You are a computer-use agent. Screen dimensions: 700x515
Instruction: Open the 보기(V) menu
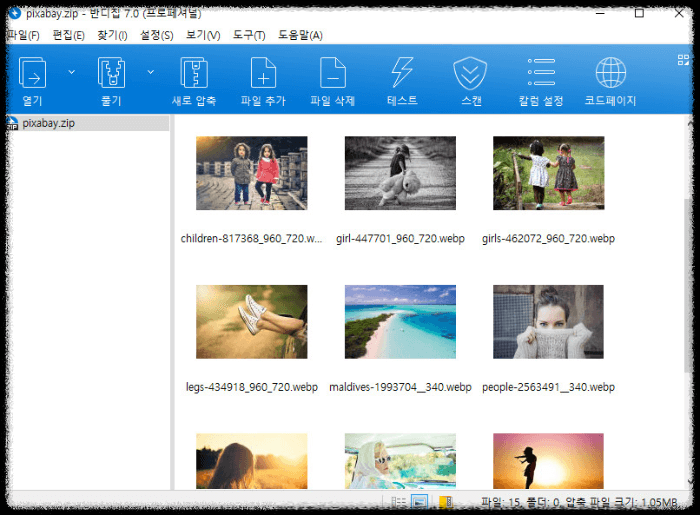(203, 35)
